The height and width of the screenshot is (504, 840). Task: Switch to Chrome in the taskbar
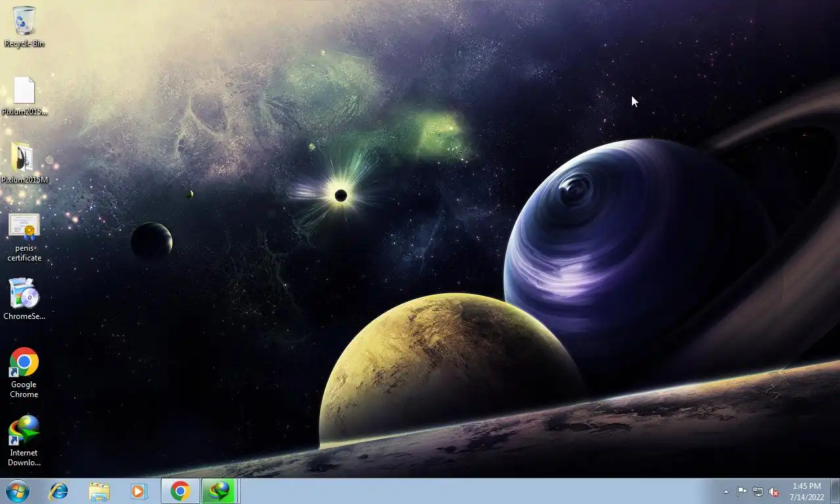[180, 491]
